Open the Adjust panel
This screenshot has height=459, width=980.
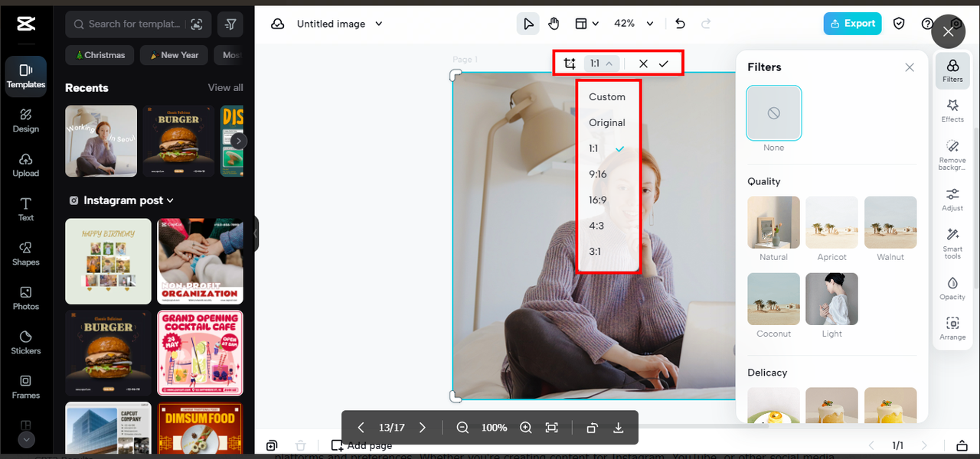(952, 199)
